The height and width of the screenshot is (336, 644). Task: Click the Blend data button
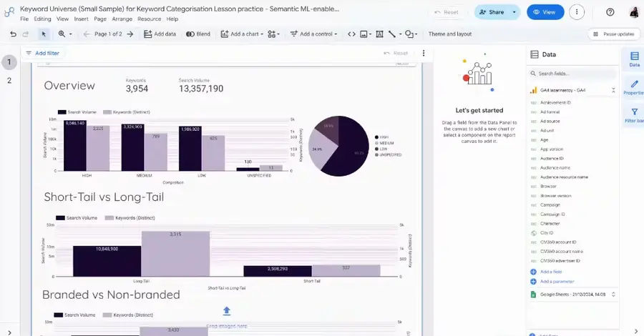[x=198, y=34]
